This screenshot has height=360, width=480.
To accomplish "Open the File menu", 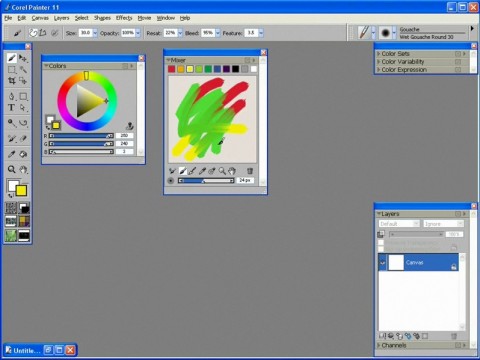I will pos(8,18).
